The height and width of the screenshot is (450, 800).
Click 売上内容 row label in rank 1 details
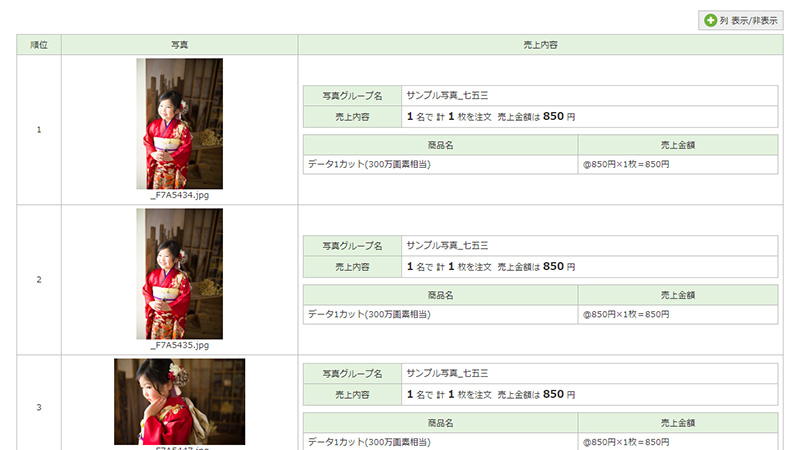pos(352,117)
